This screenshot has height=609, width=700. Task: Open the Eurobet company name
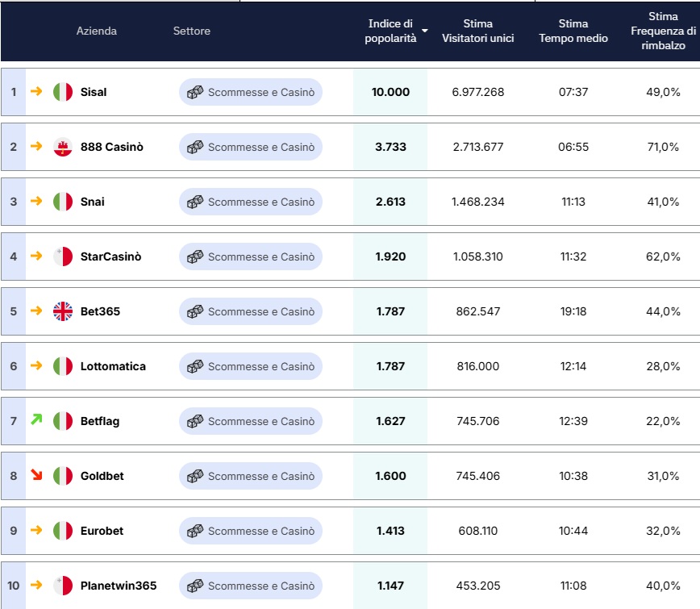pos(102,531)
